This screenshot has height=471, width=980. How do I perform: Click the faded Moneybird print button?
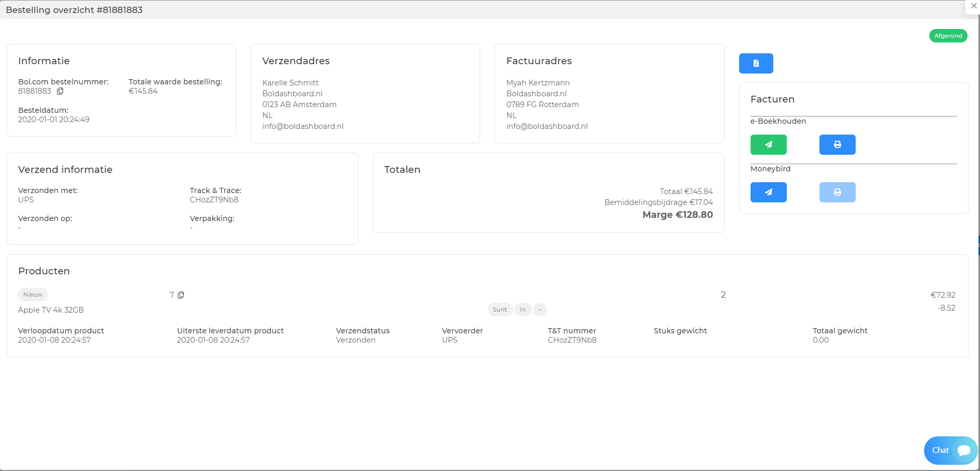[x=837, y=192]
